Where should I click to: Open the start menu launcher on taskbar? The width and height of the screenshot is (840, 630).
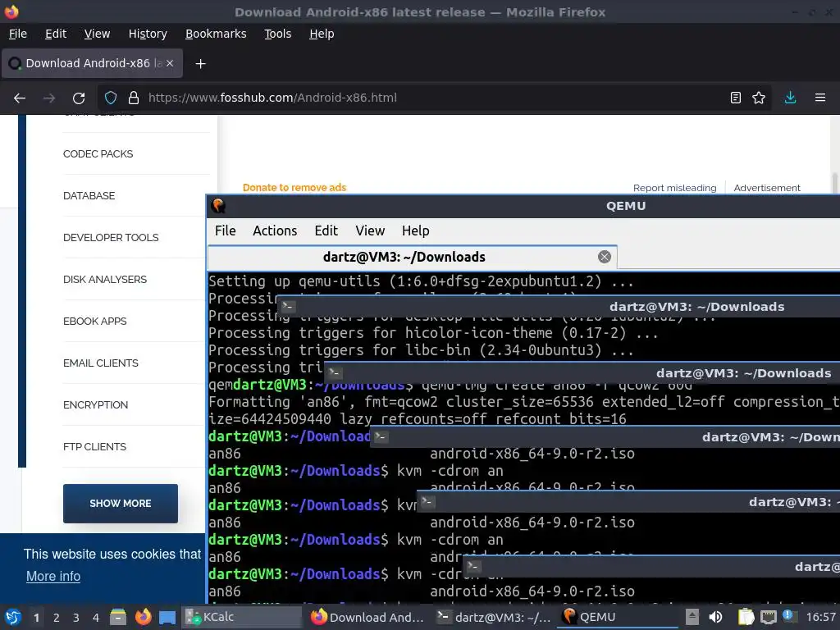pyautogui.click(x=13, y=617)
